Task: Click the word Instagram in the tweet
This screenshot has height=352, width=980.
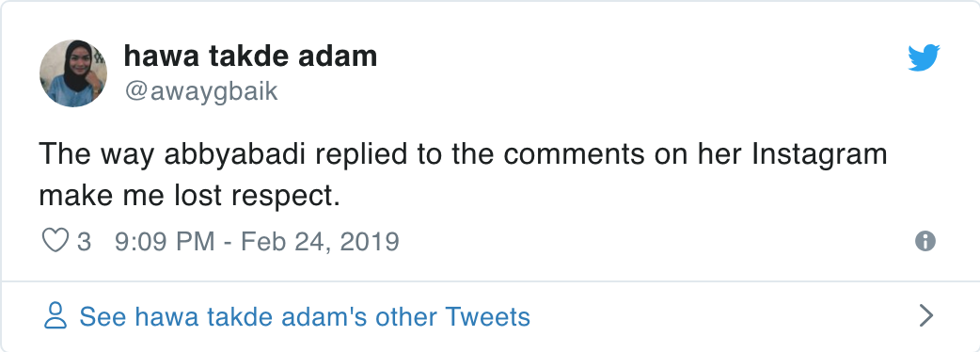Action: click(x=819, y=155)
